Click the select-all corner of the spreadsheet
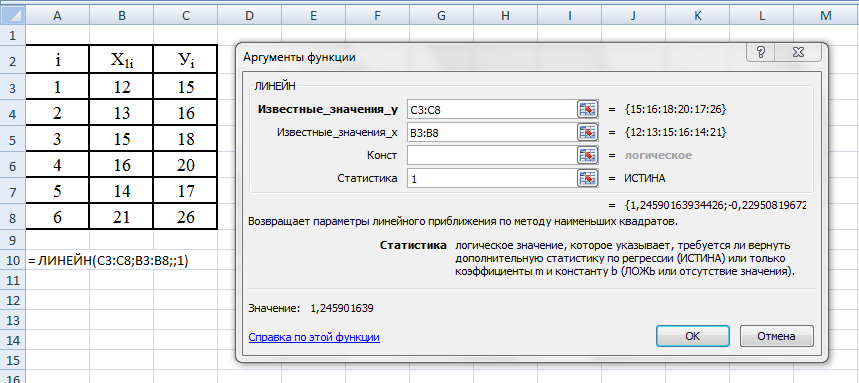This screenshot has height=383, width=859. pos(12,15)
